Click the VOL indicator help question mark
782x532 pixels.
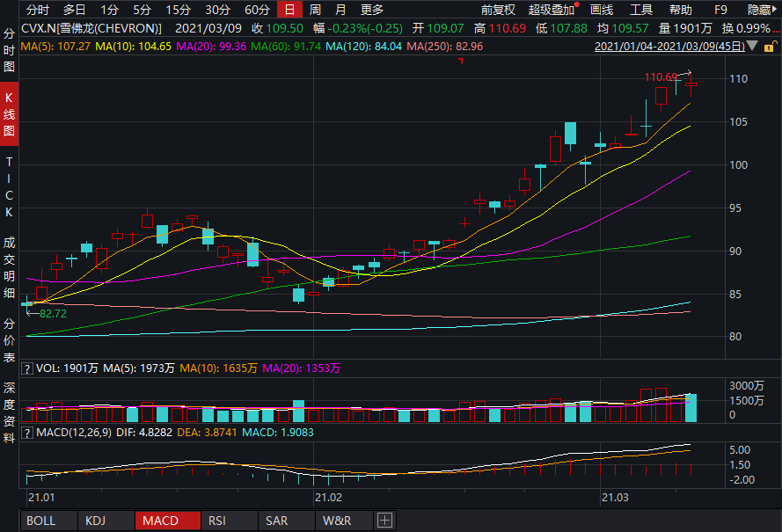[x=27, y=368]
